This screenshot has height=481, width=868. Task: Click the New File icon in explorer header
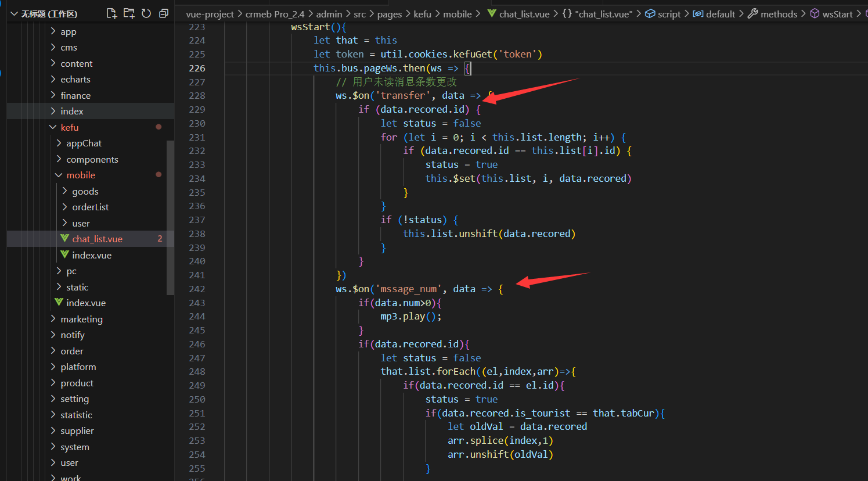[111, 13]
